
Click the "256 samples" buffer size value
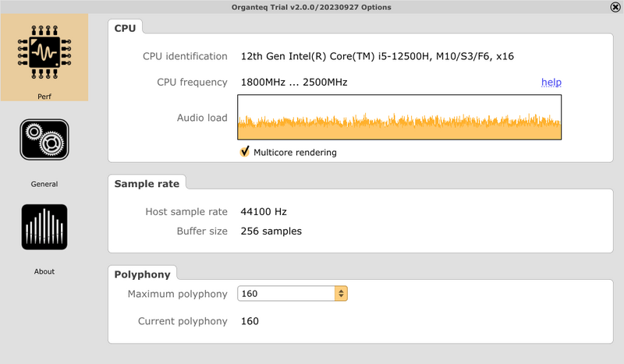click(x=271, y=231)
